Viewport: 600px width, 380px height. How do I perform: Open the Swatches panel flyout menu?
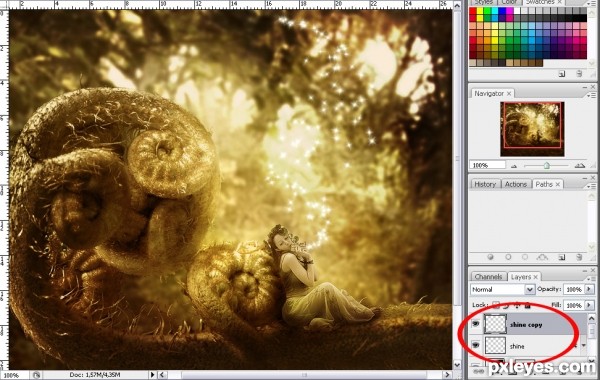pyautogui.click(x=593, y=2)
